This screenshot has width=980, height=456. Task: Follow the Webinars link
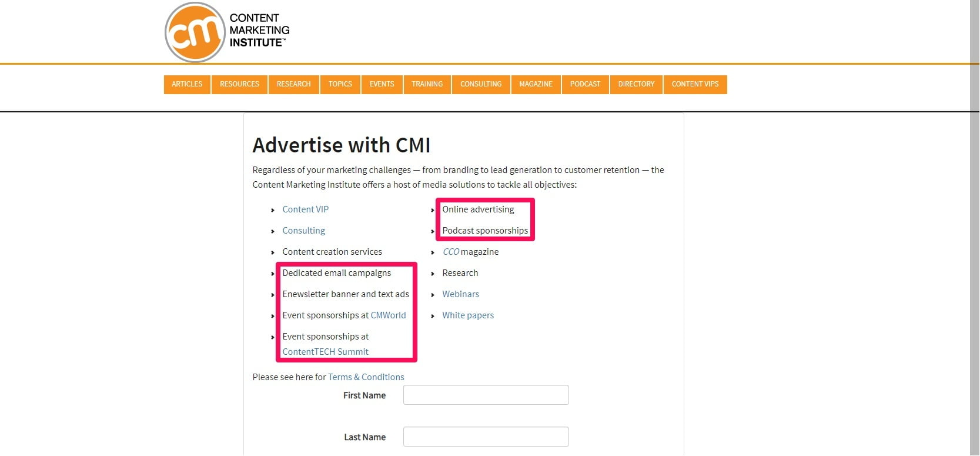tap(461, 294)
